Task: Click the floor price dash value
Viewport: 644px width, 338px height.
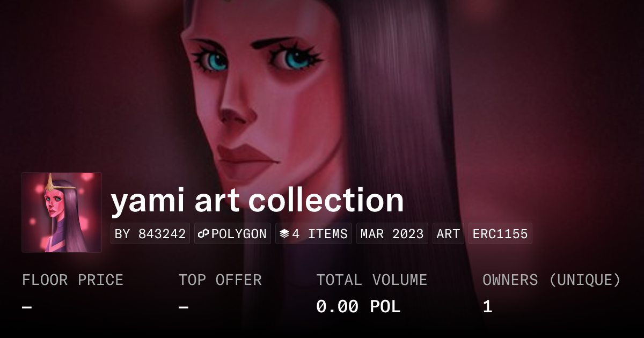Action: point(27,307)
